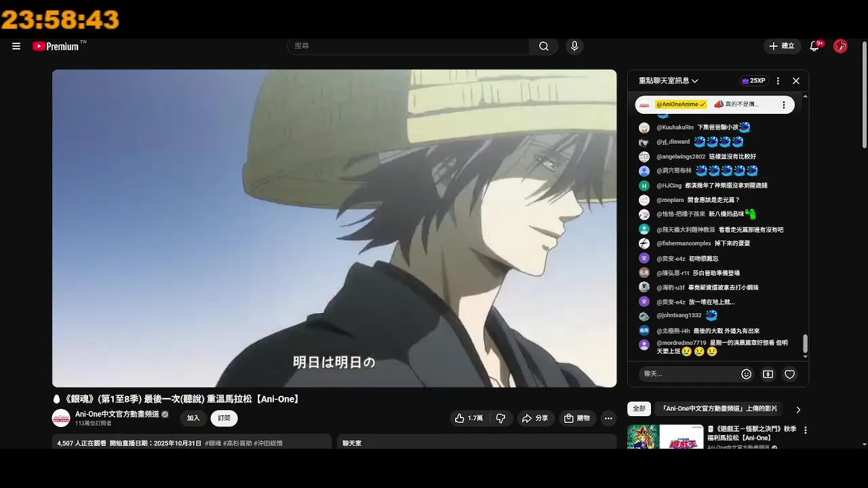The image size is (868, 488).
Task: Focus the 搜尋 search field
Action: (409, 46)
